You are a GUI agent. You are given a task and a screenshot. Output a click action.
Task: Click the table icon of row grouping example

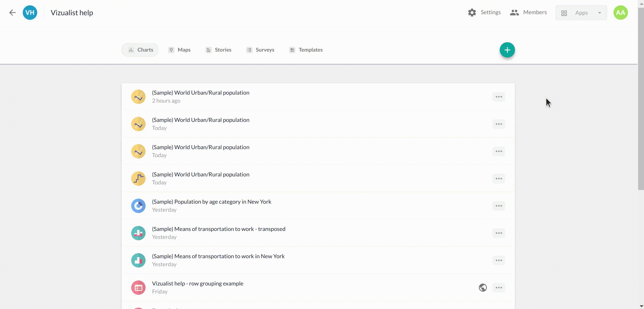pyautogui.click(x=138, y=288)
